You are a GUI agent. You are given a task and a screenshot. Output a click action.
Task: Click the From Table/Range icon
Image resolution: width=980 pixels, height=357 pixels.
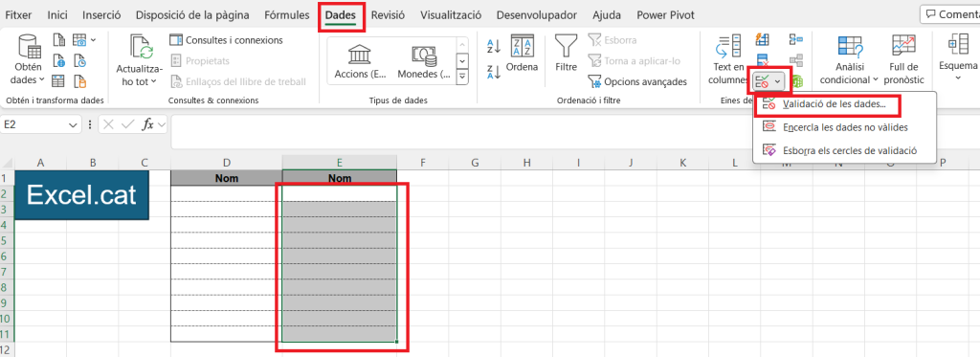click(58, 80)
